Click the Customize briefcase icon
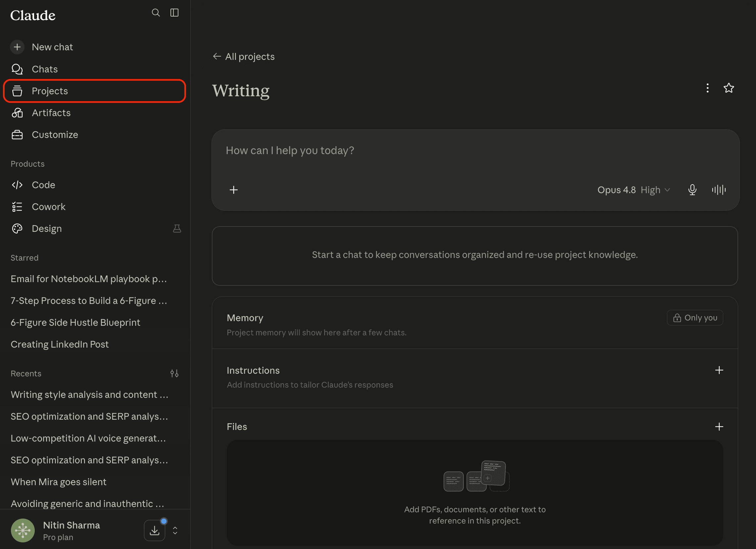Image resolution: width=756 pixels, height=549 pixels. [x=17, y=135]
